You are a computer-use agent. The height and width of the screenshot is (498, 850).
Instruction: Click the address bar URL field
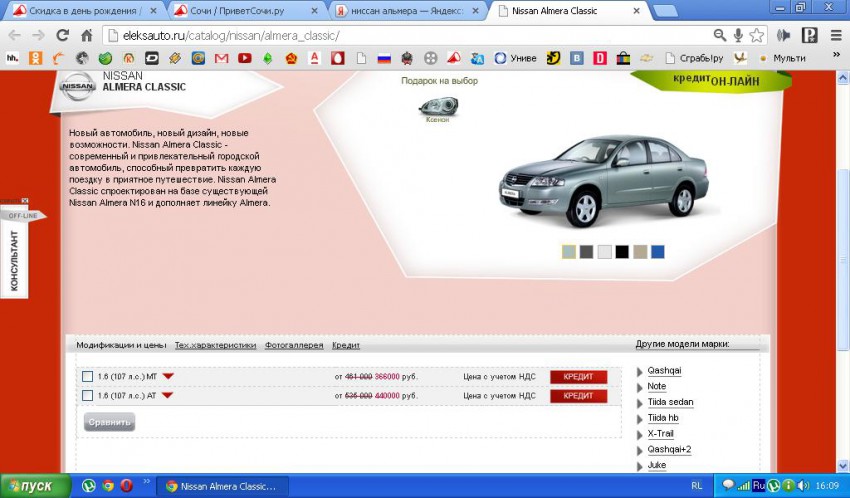tap(400, 35)
